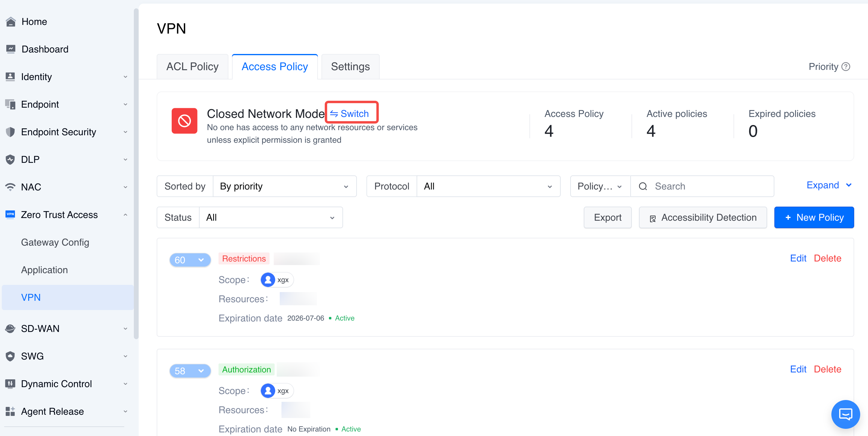The image size is (868, 436).
Task: Click the Home icon in sidebar
Action: click(11, 22)
